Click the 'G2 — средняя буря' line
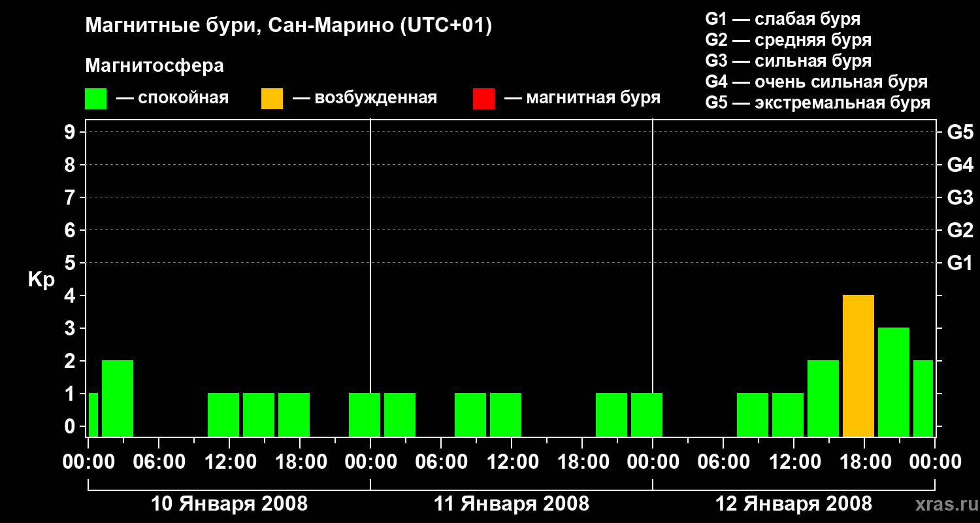 [x=789, y=40]
